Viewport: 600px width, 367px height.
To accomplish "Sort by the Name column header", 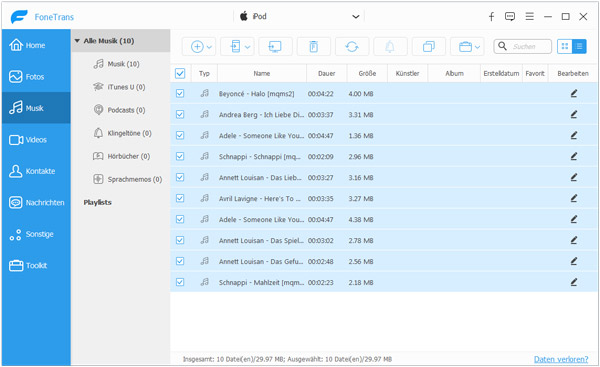I will click(x=262, y=73).
